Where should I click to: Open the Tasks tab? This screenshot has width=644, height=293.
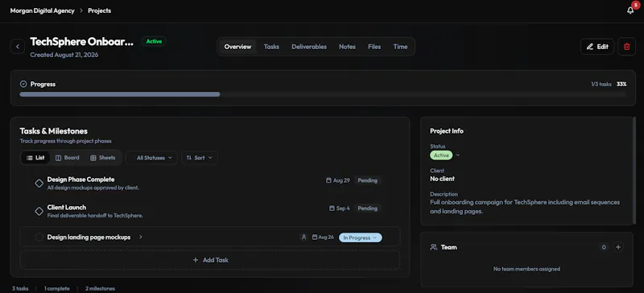tap(271, 47)
